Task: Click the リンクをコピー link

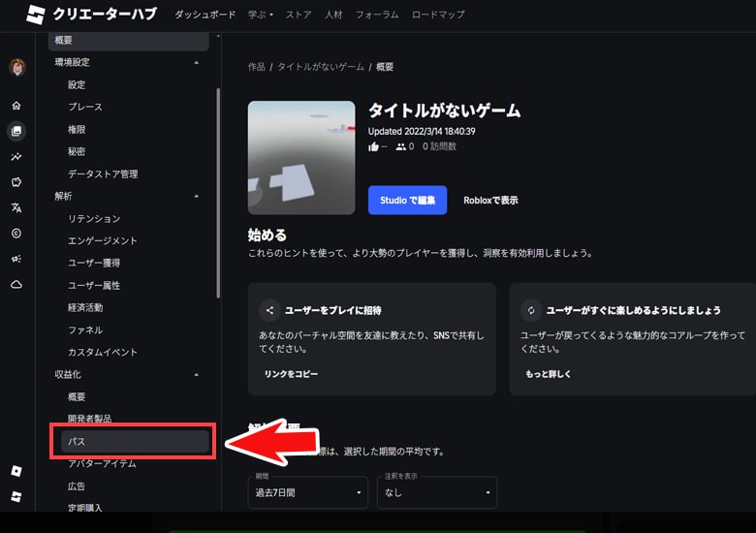Action: tap(291, 373)
